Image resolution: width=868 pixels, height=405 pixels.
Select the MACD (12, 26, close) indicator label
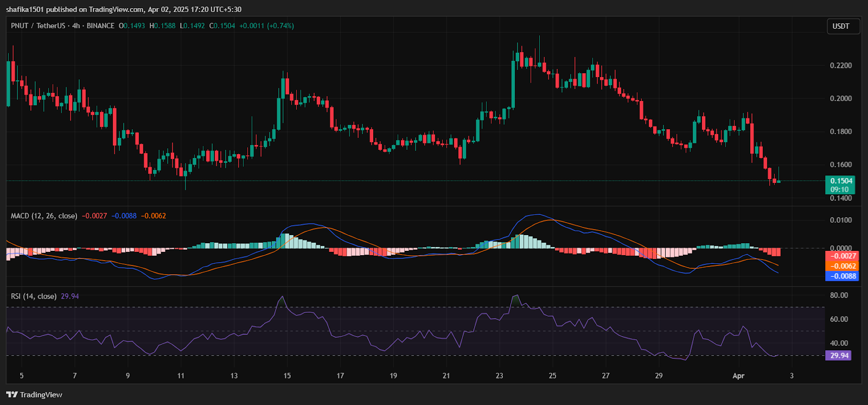44,216
